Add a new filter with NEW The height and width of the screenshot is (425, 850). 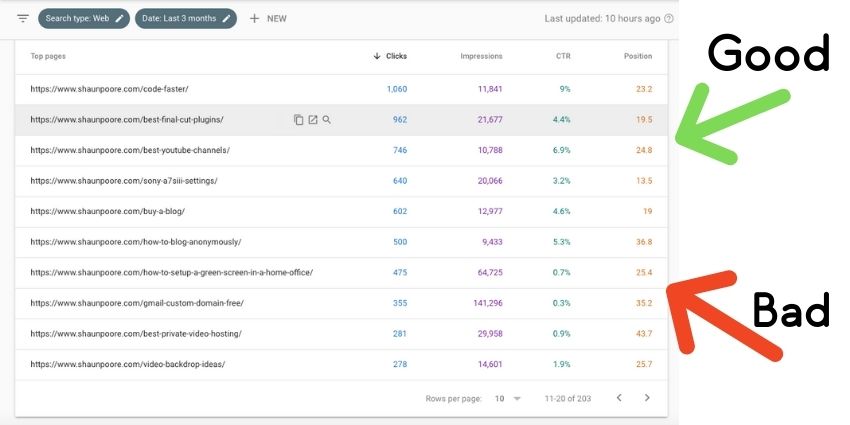click(268, 18)
